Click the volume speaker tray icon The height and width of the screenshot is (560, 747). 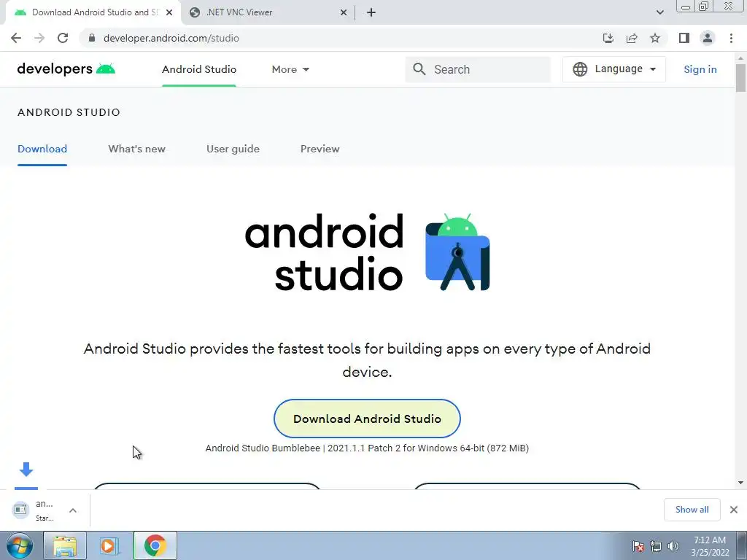point(673,546)
